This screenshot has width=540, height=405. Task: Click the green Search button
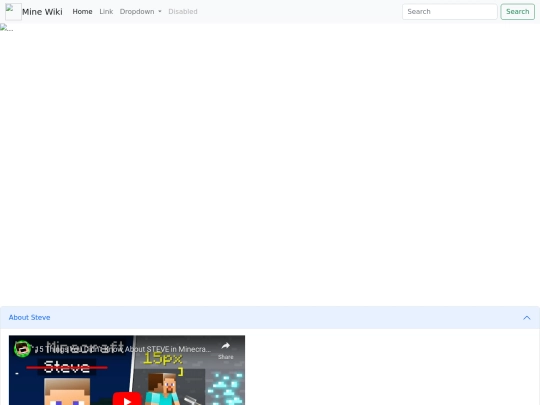[x=518, y=12]
